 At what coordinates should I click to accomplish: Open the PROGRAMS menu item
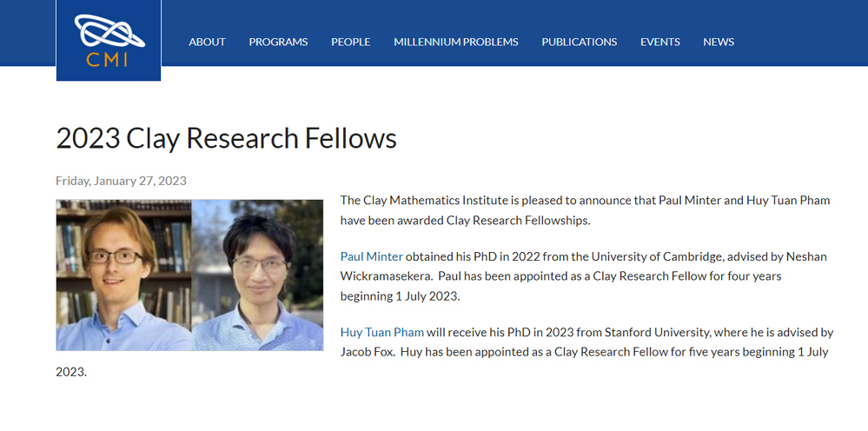(x=278, y=42)
